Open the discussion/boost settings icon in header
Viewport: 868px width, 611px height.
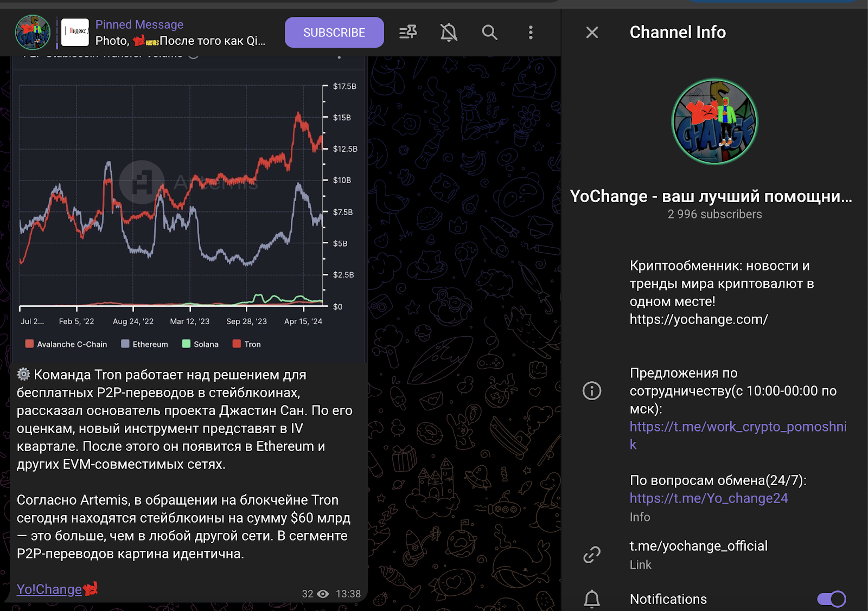408,33
